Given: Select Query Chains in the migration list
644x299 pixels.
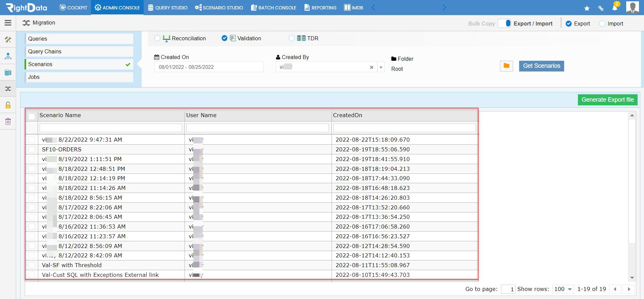Looking at the screenshot, I should click(x=79, y=51).
